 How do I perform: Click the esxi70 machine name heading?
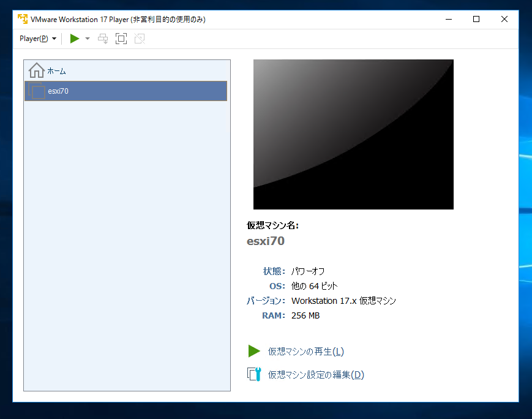coord(266,241)
